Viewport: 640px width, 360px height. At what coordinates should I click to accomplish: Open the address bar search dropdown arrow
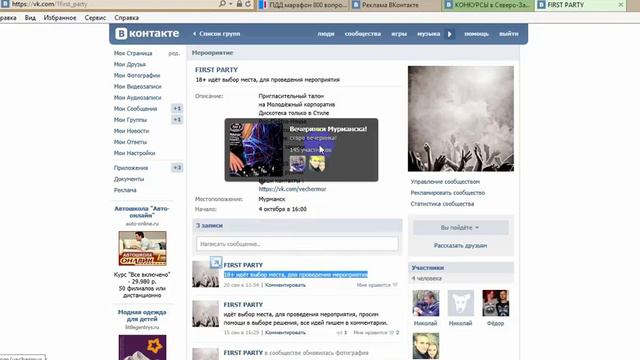[x=231, y=4]
